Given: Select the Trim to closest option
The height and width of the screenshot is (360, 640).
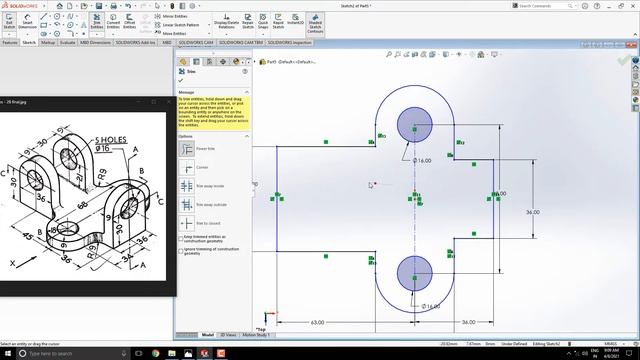Looking at the screenshot, I should [x=187, y=223].
